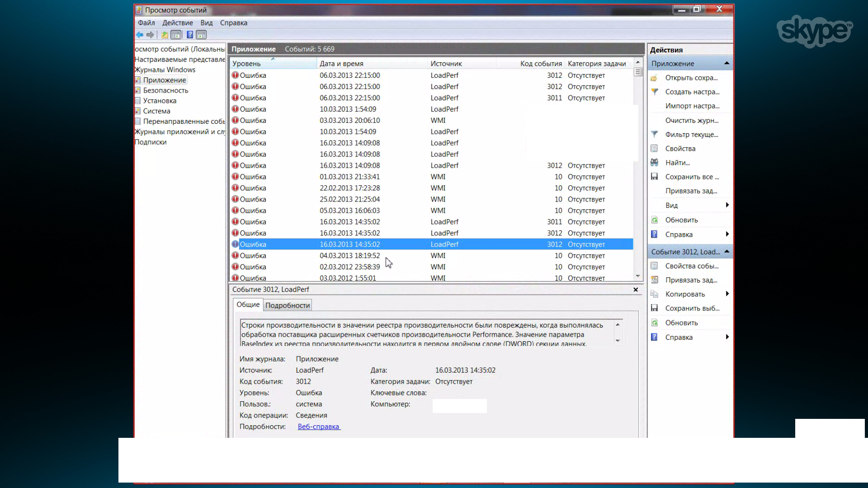The width and height of the screenshot is (868, 488).
Task: Click the Найти binoculars icon
Action: click(x=654, y=163)
